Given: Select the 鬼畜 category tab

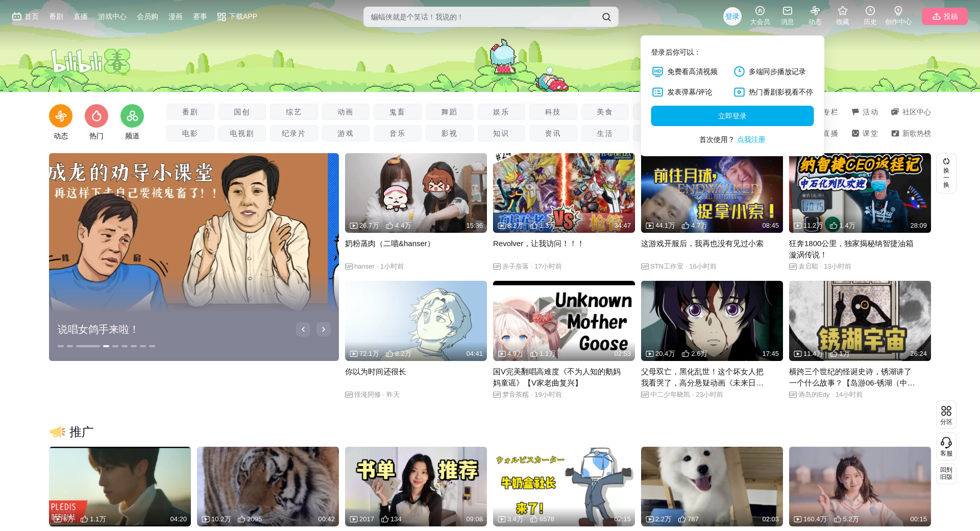Looking at the screenshot, I should (398, 112).
